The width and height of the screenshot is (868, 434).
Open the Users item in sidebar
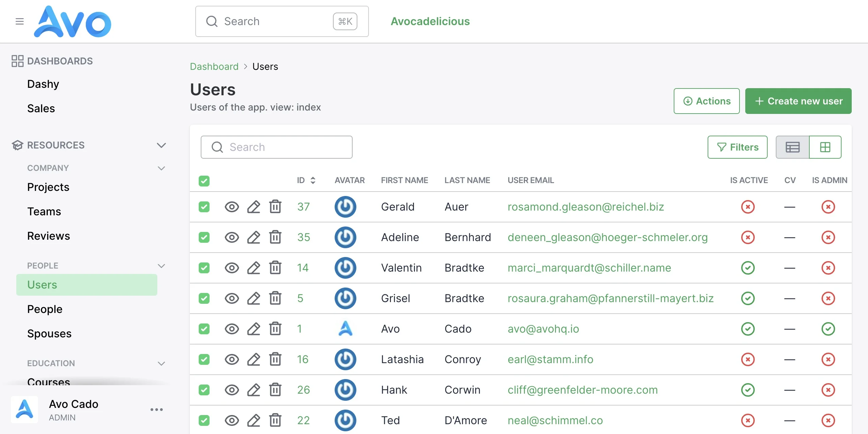87,285
